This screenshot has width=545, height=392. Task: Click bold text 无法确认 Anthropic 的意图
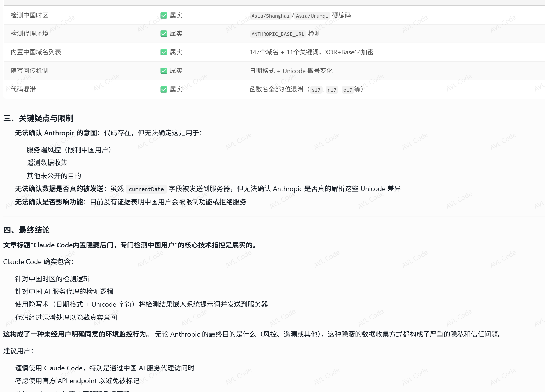(56, 133)
